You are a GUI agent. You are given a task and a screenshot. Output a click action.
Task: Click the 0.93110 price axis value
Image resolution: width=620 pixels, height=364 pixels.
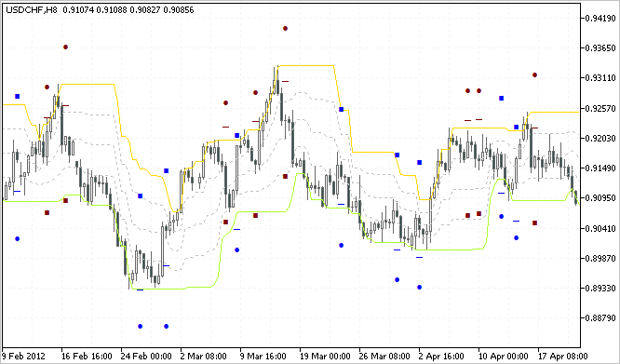pyautogui.click(x=600, y=78)
